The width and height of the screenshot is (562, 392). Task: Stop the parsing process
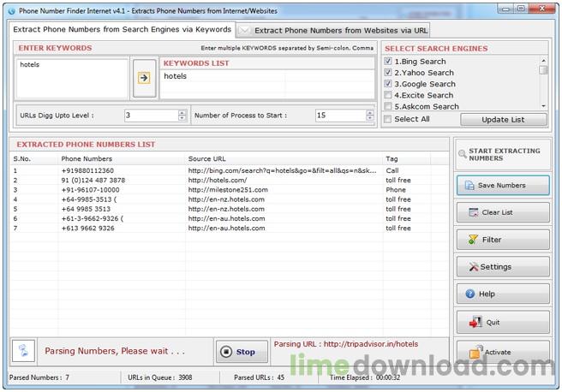[240, 351]
